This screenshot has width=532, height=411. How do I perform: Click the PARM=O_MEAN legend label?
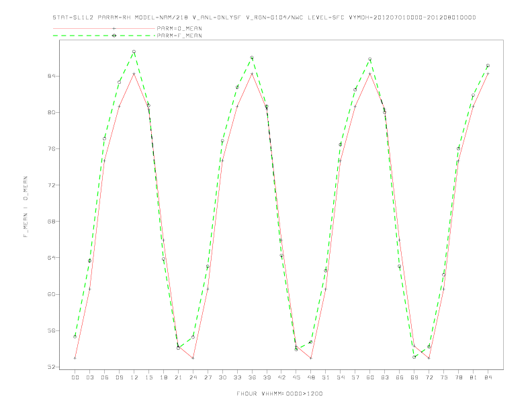coord(179,28)
